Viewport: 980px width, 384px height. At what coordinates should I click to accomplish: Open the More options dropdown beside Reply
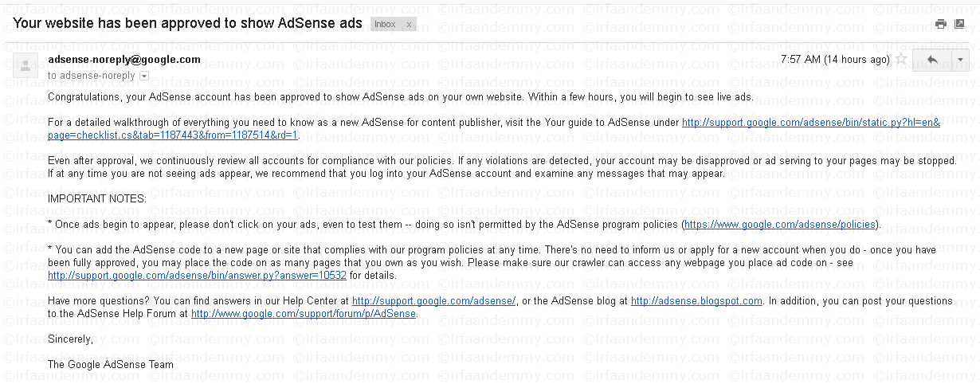(960, 60)
